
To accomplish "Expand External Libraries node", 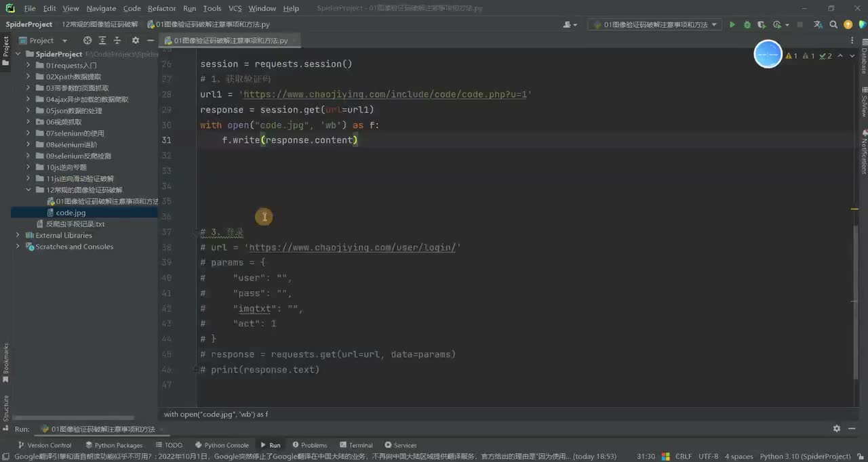I will tap(18, 235).
